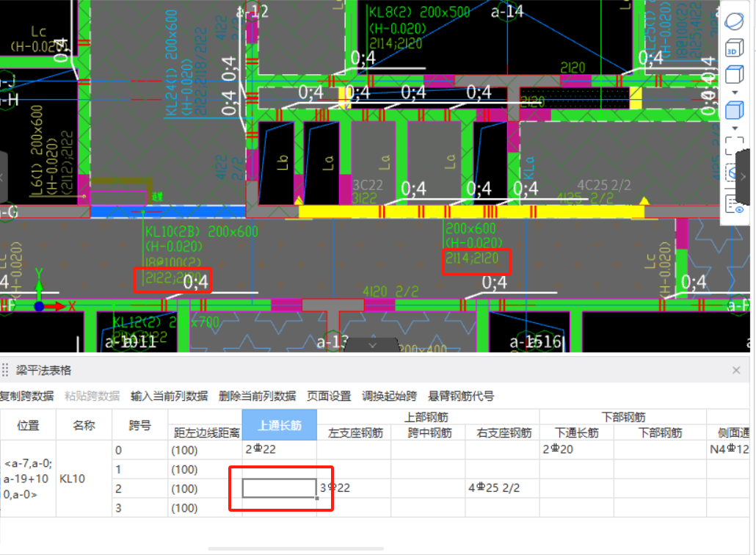Select the 跨号 column header

[139, 425]
